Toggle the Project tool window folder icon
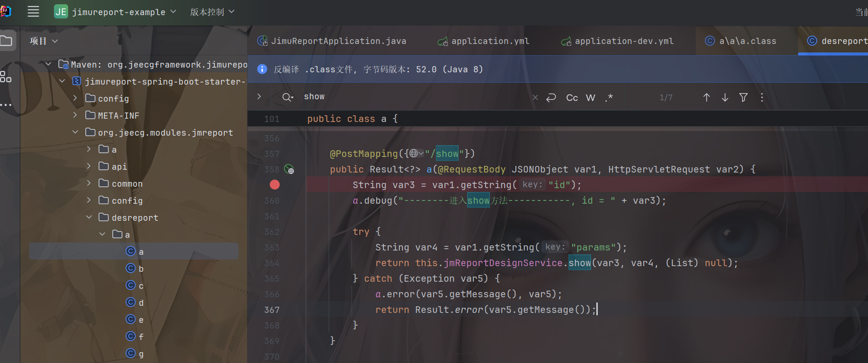The height and width of the screenshot is (363, 868). coord(7,41)
